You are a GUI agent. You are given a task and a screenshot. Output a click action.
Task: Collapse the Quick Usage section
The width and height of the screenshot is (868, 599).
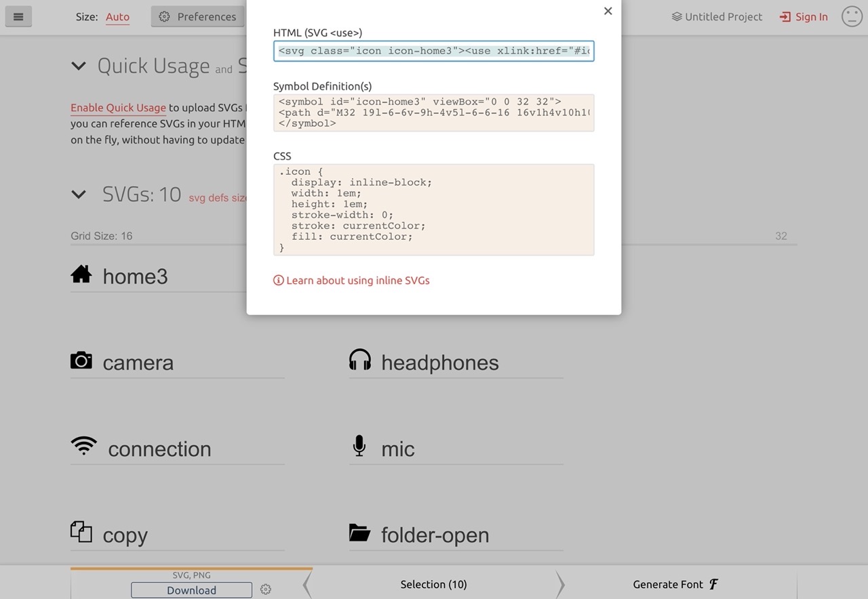click(79, 66)
